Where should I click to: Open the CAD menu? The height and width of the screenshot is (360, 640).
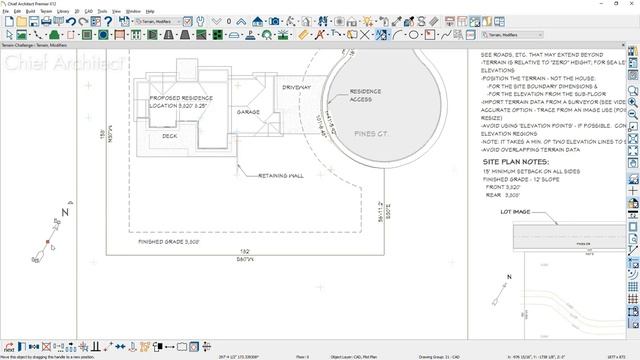(x=89, y=11)
